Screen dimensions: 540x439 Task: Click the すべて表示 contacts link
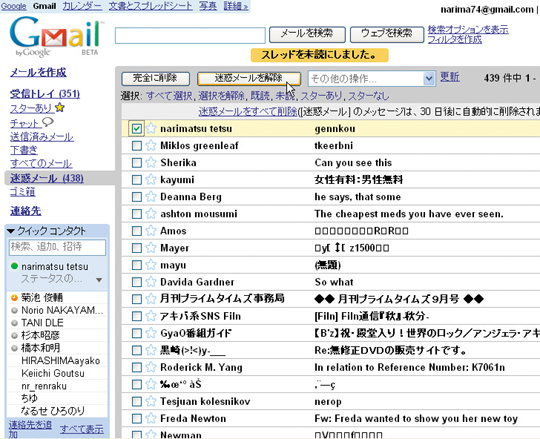tap(82, 429)
